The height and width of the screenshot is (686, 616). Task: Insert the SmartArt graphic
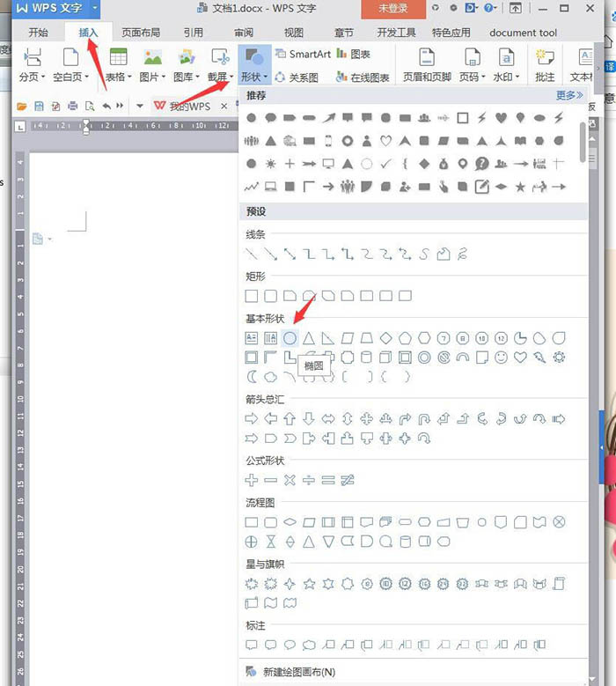tap(303, 54)
